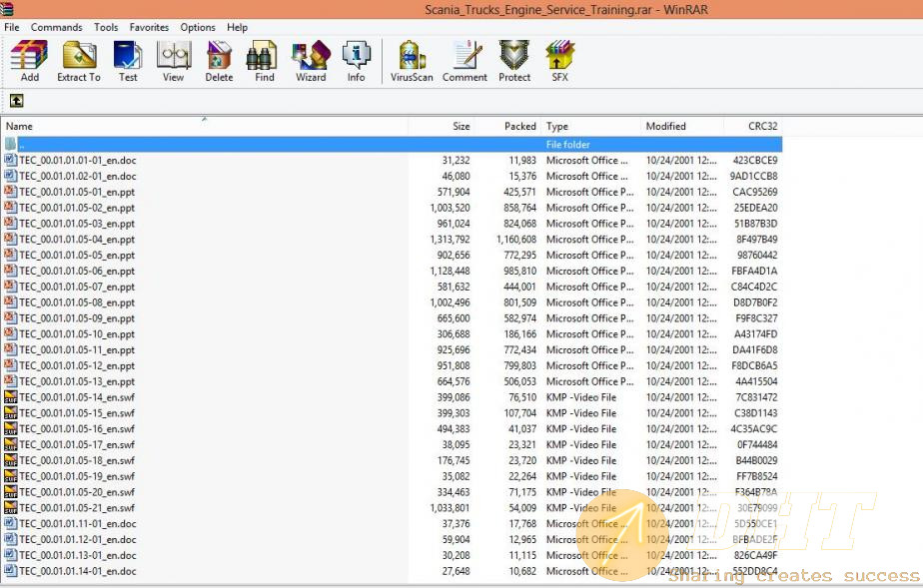Click CRC32 value 423CBCE9

coord(755,160)
